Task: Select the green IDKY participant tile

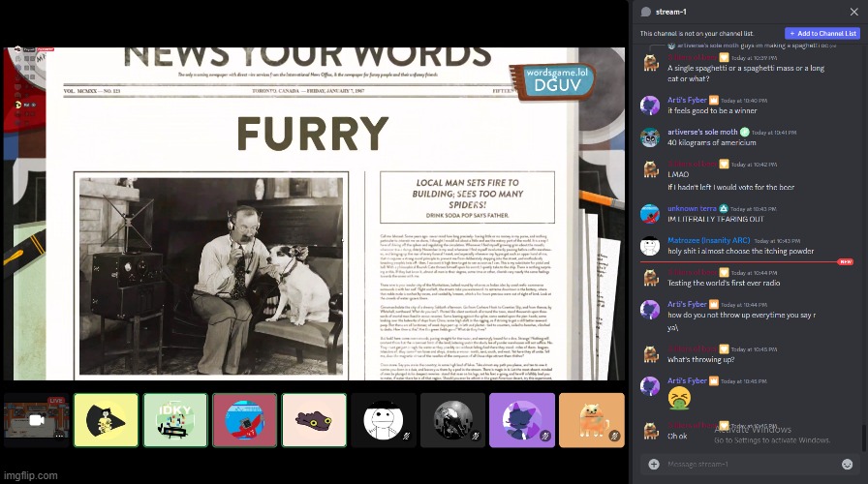Action: 175,420
